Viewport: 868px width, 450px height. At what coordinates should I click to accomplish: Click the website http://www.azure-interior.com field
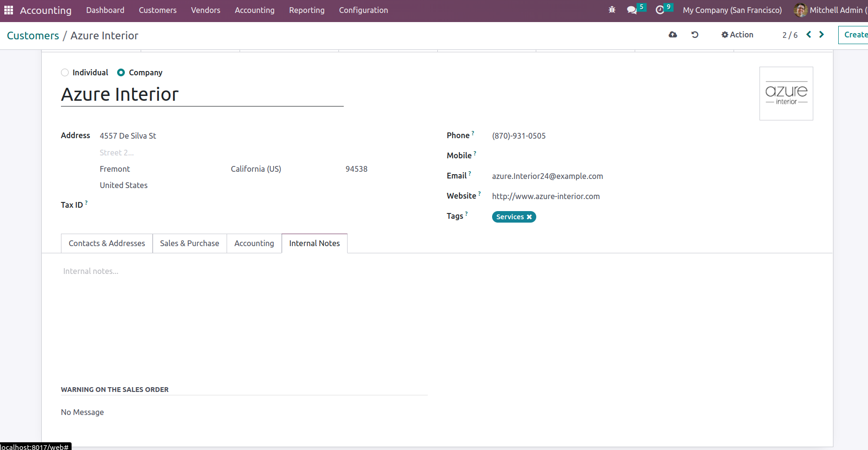pos(546,196)
